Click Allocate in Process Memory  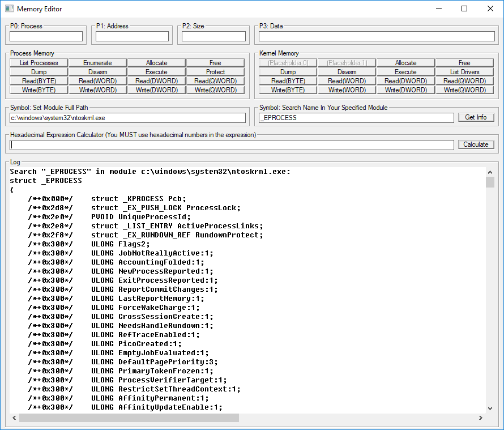pyautogui.click(x=156, y=63)
